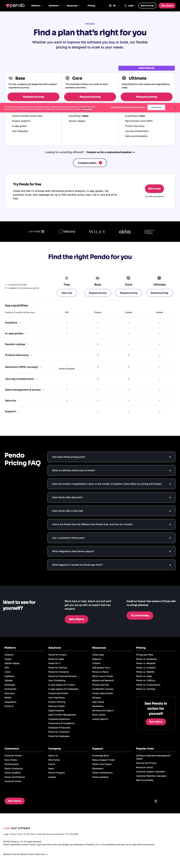Click the X (Twitter) icon in the footer
Viewport: 180px width, 868px height.
156,801
